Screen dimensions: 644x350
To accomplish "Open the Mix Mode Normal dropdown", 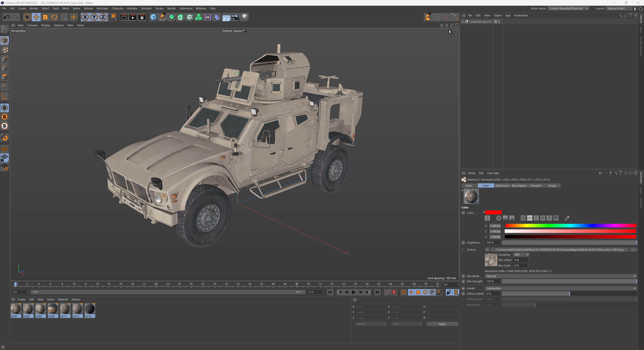I will pyautogui.click(x=560, y=276).
